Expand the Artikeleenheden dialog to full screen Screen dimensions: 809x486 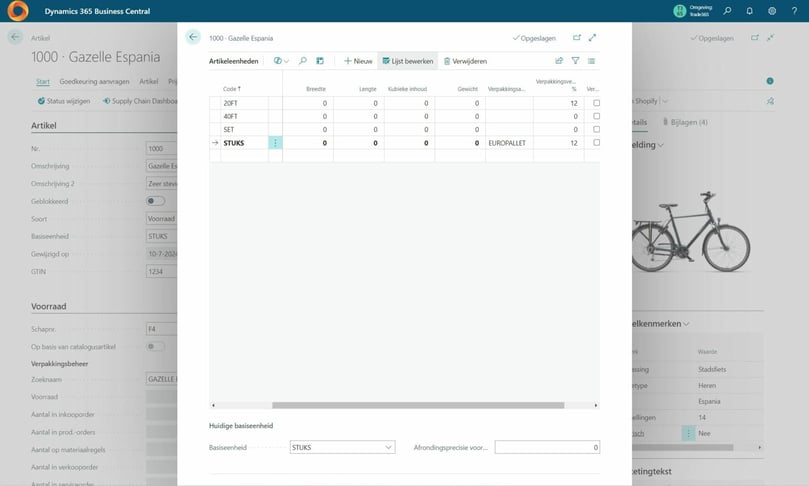[592, 38]
